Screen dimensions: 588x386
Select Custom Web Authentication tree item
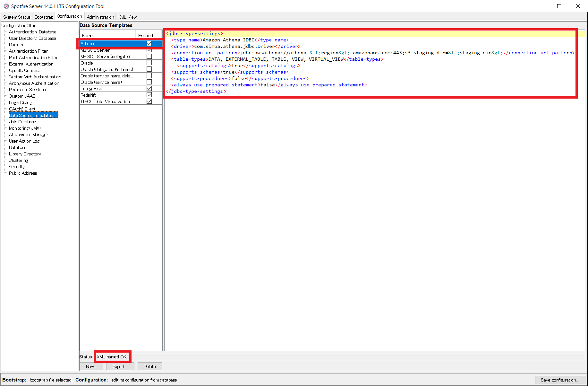coord(35,77)
